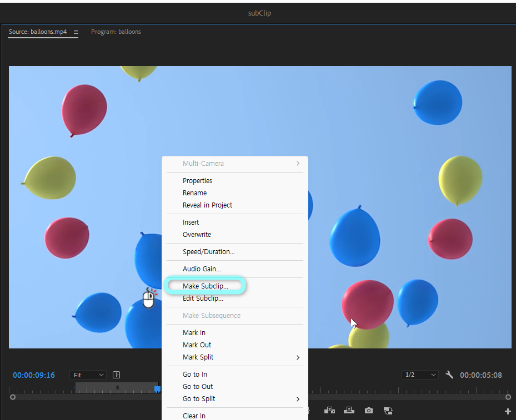Click the Insert edit icon
Screen dimensions: 516x420
(329, 411)
